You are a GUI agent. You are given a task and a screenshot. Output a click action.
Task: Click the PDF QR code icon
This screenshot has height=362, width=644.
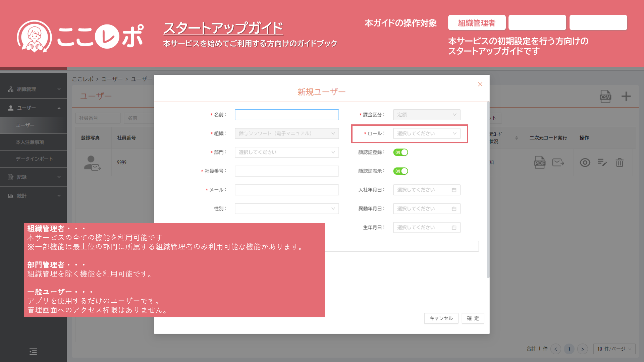[539, 163]
